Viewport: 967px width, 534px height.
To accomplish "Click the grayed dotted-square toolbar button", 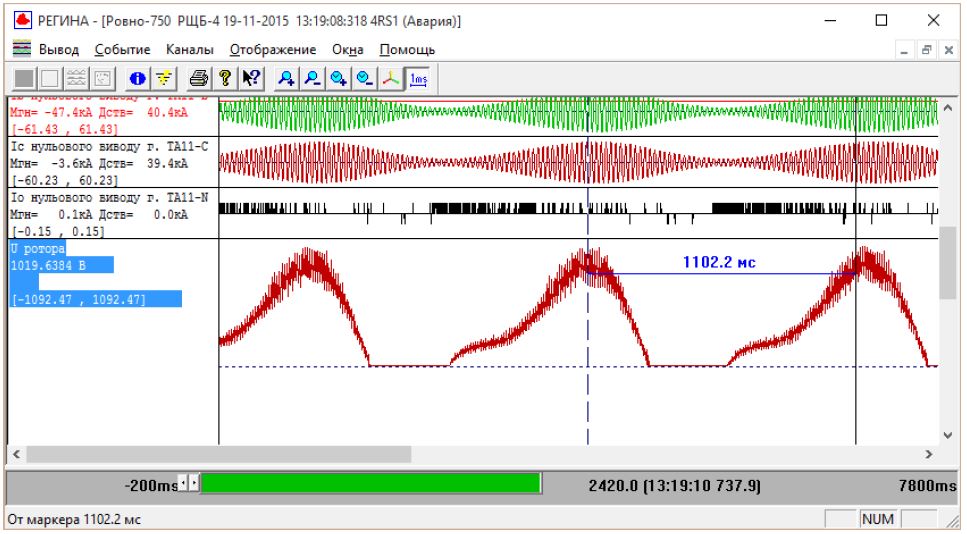I will pos(102,79).
